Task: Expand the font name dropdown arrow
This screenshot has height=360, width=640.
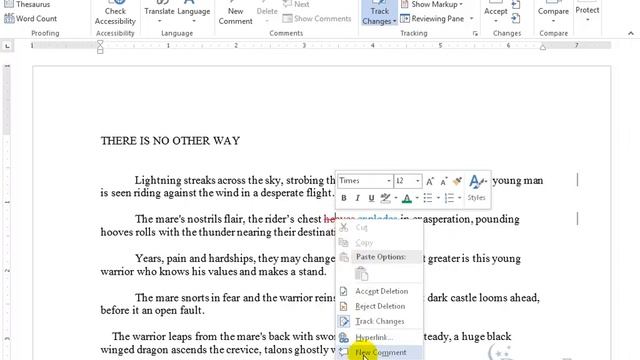Action: (x=389, y=180)
